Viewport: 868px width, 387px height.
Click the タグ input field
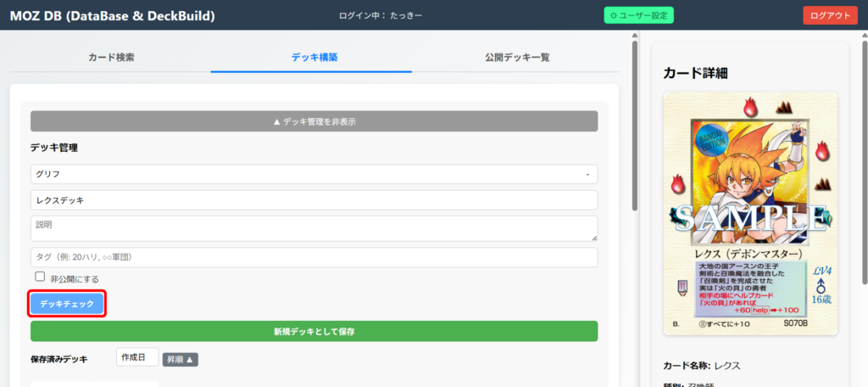314,257
